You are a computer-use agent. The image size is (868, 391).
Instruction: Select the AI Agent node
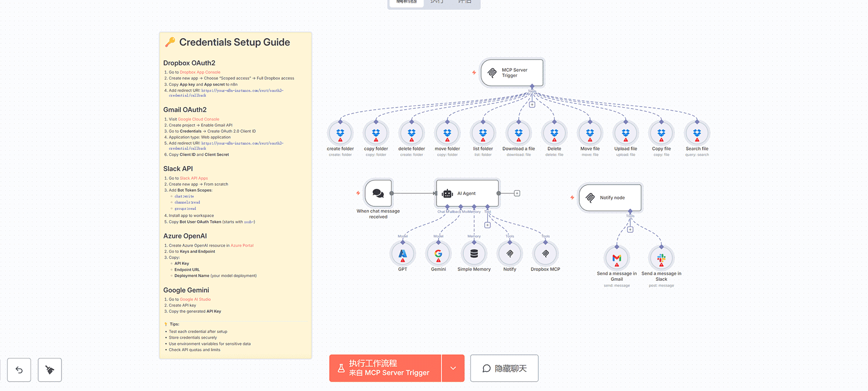pyautogui.click(x=467, y=193)
